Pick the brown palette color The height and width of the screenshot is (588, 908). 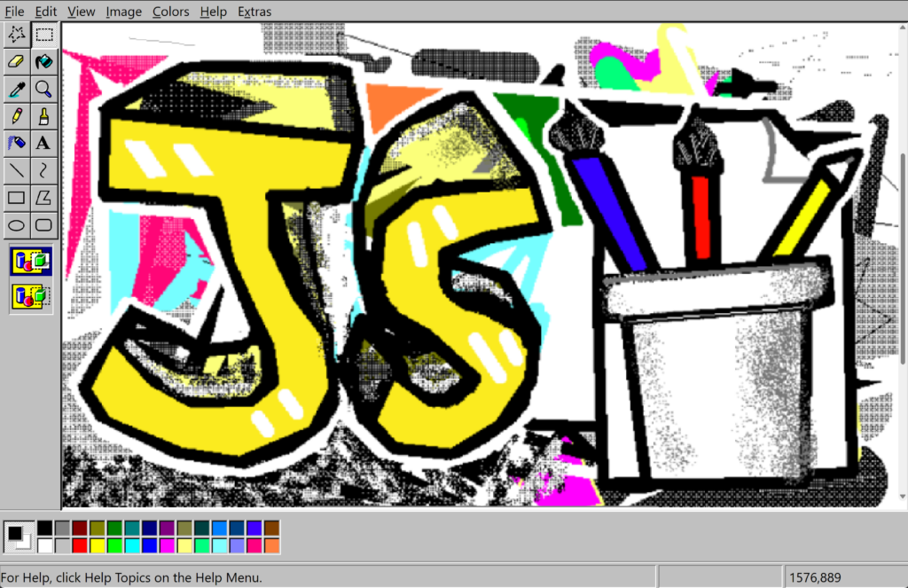(x=271, y=528)
